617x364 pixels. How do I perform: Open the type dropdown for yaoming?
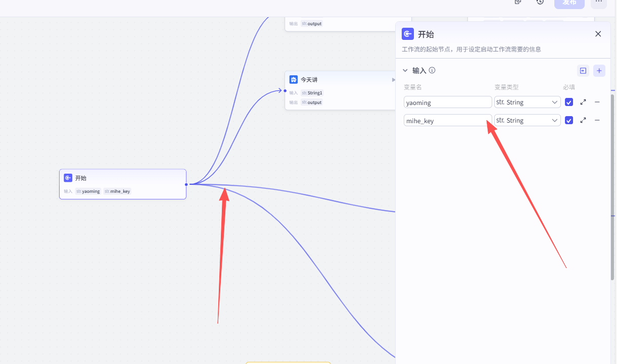pyautogui.click(x=527, y=102)
